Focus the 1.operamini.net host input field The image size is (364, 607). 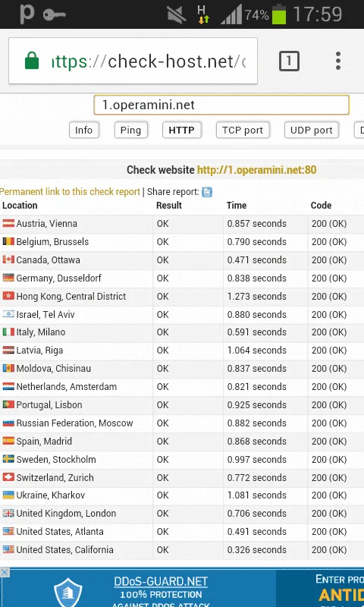[x=221, y=105]
